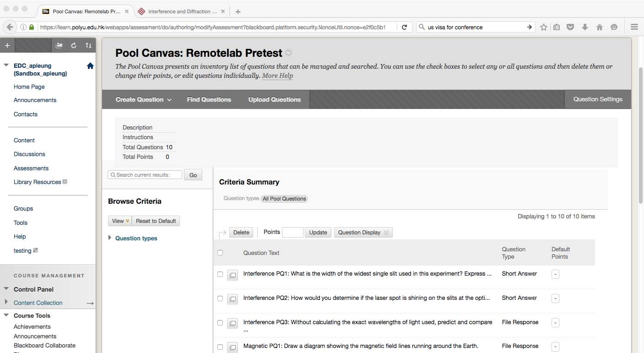Click the Update points button
The width and height of the screenshot is (644, 353).
click(318, 232)
